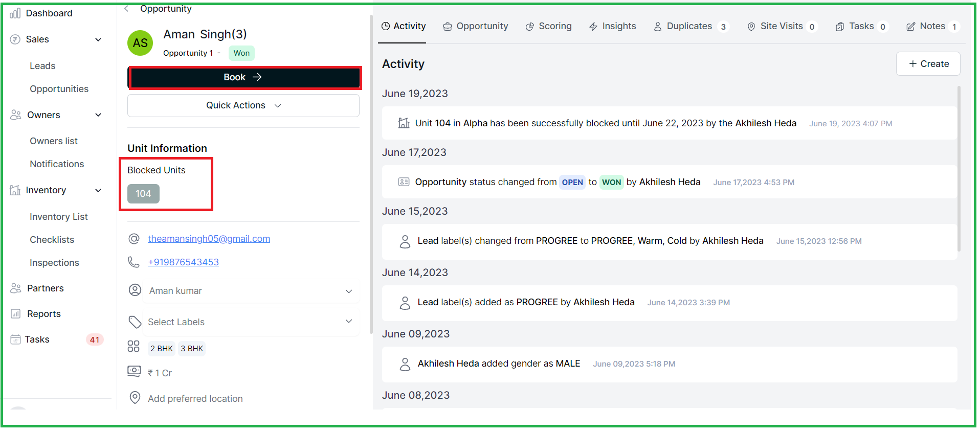Open Inspections in the sidebar
Screen dimensions: 980x431
pos(54,263)
